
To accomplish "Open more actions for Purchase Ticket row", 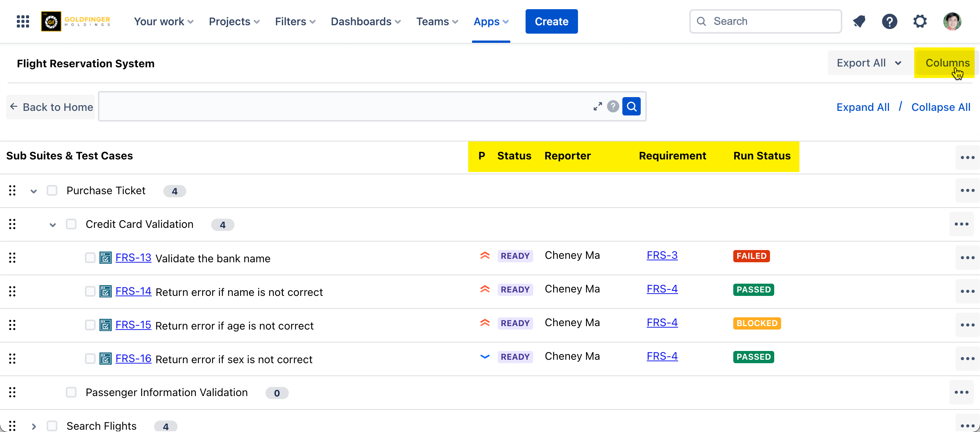I will 967,190.
